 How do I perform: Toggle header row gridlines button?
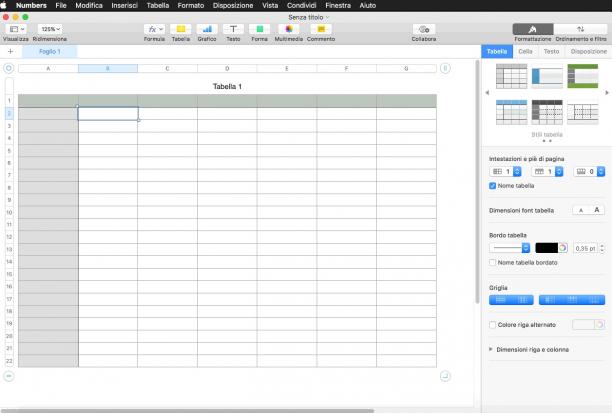pos(572,300)
